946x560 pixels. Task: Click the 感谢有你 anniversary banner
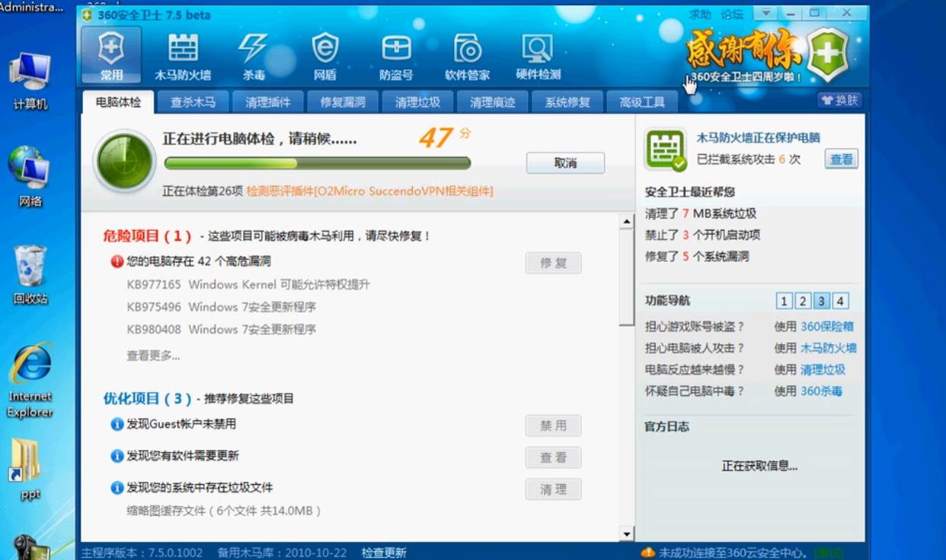coord(744,50)
